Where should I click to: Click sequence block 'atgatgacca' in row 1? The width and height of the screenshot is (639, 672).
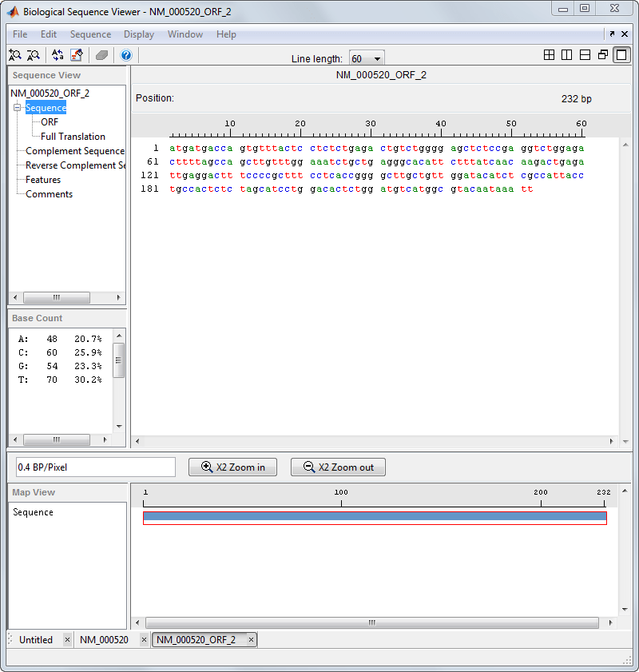click(200, 149)
